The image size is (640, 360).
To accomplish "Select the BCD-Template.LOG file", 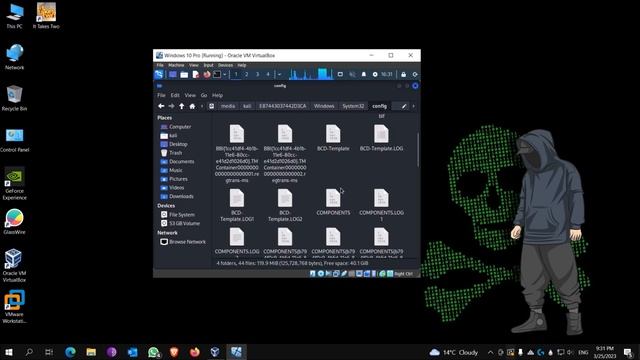I will [381, 138].
